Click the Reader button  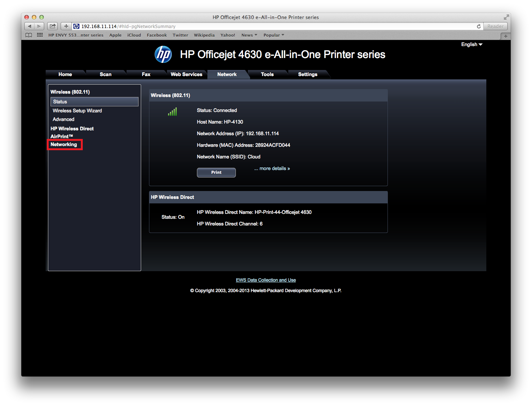(495, 26)
